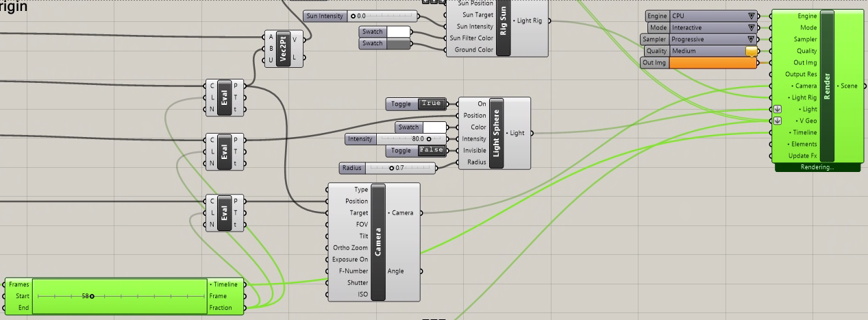Switch the True toggle value
The height and width of the screenshot is (320, 868).
click(x=431, y=103)
